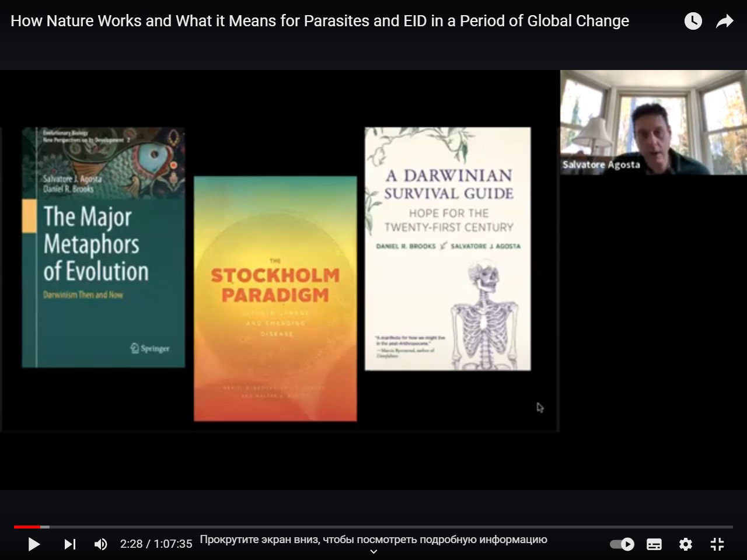Click A Darwinian Survival Guide book cover
Viewport: 747px width, 560px height.
pyautogui.click(x=448, y=249)
